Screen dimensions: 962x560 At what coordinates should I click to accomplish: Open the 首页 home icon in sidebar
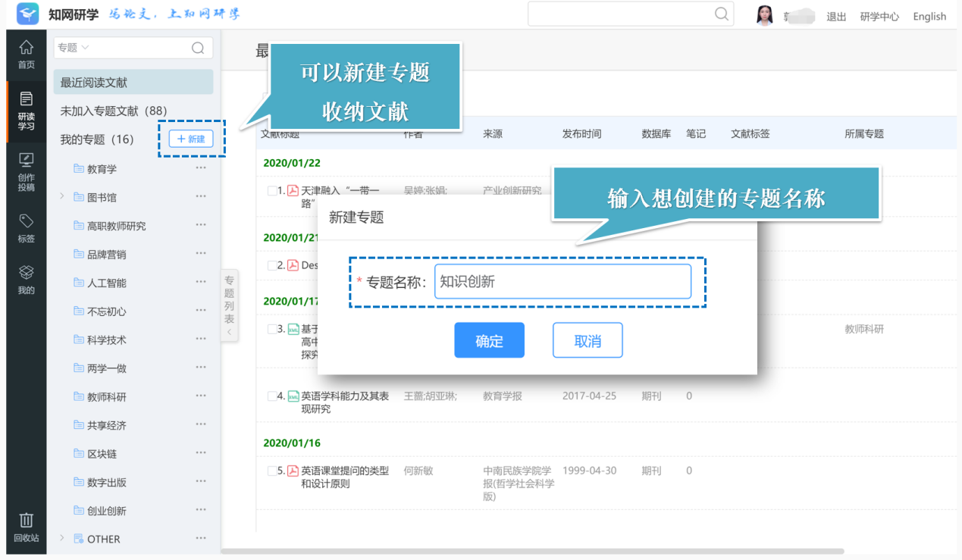tap(26, 55)
